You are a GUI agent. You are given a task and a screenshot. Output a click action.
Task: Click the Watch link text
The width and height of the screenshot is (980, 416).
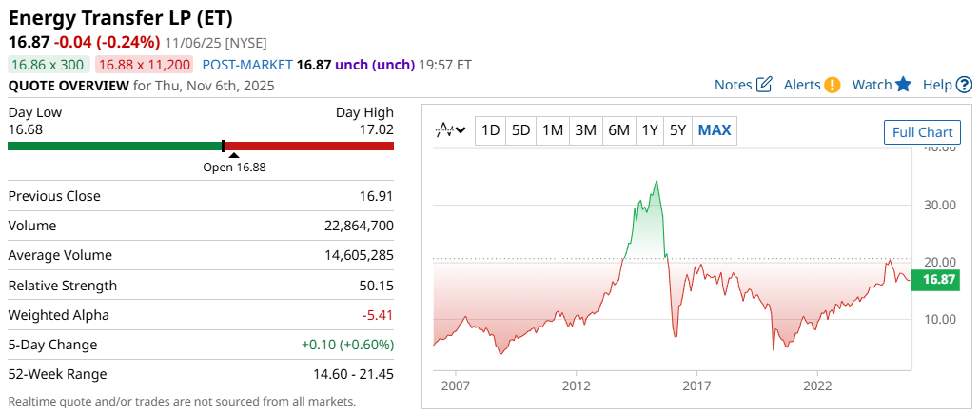click(x=872, y=85)
